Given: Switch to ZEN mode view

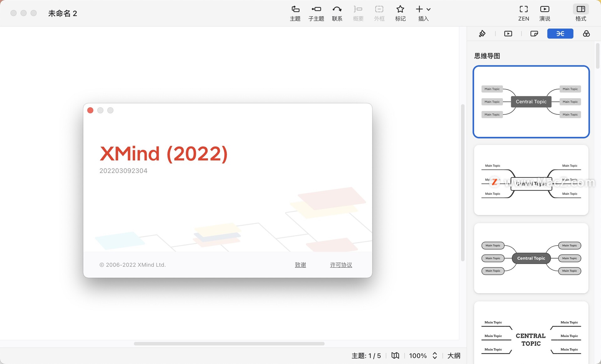Looking at the screenshot, I should 524,13.
